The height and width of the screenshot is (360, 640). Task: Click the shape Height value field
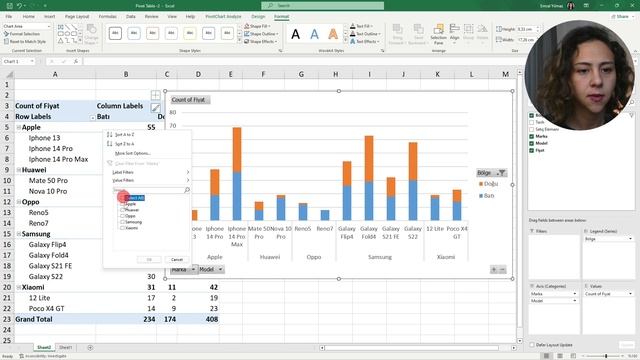(x=526, y=29)
